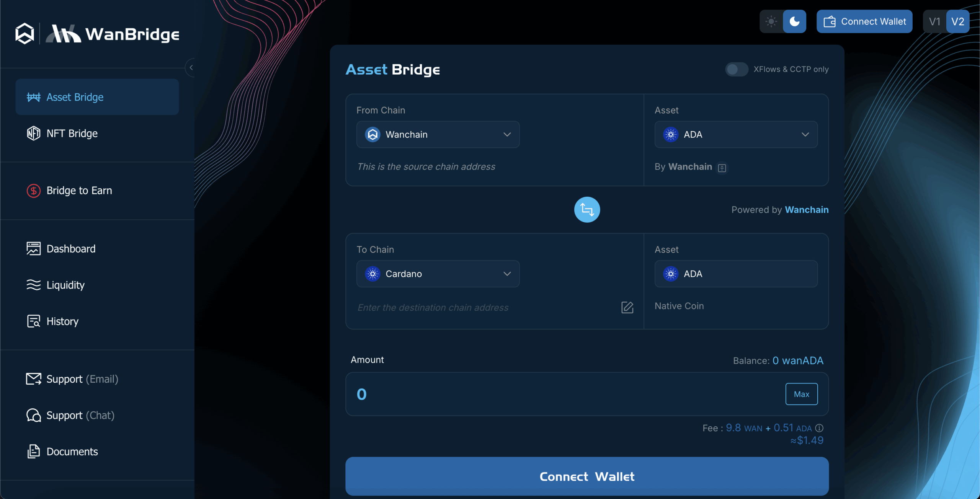Click the Documents file icon
Viewport: 980px width, 499px height.
[33, 452]
